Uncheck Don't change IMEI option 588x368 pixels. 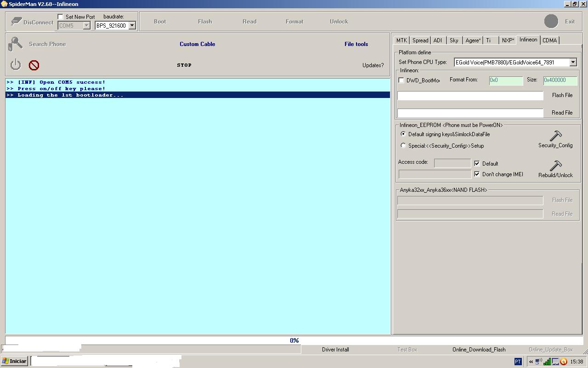point(477,174)
